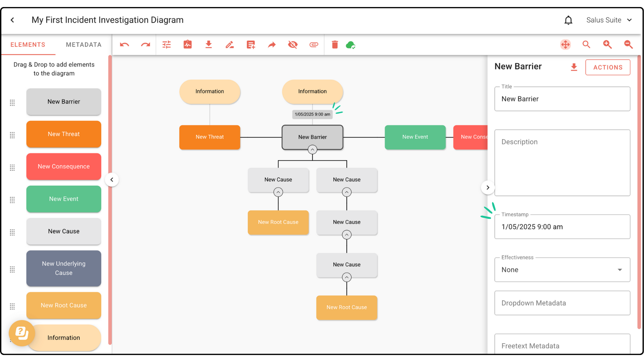Viewport: 644px width, 362px height.
Task: Click the attachment paperclip icon
Action: point(314,45)
